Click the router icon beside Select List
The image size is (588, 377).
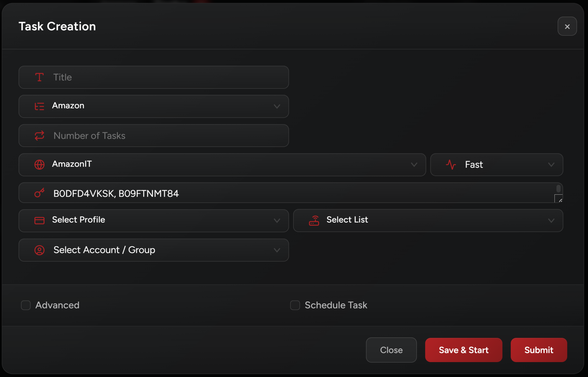click(x=314, y=221)
